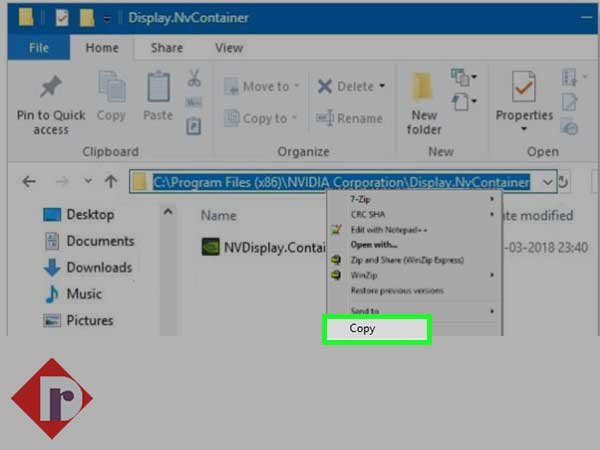The height and width of the screenshot is (450, 600).
Task: Click the History icon in Open group
Action: 569,127
